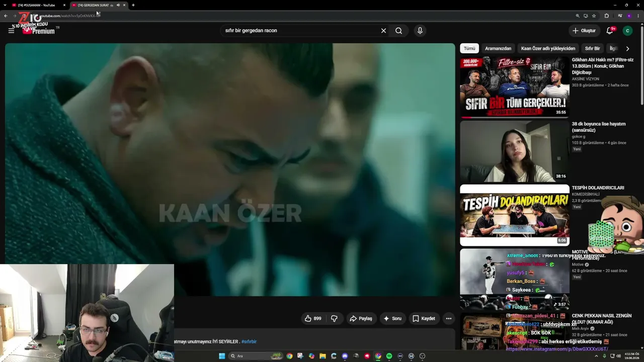644x362 pixels.
Task: Open the Windows Start menu
Action: click(x=222, y=356)
